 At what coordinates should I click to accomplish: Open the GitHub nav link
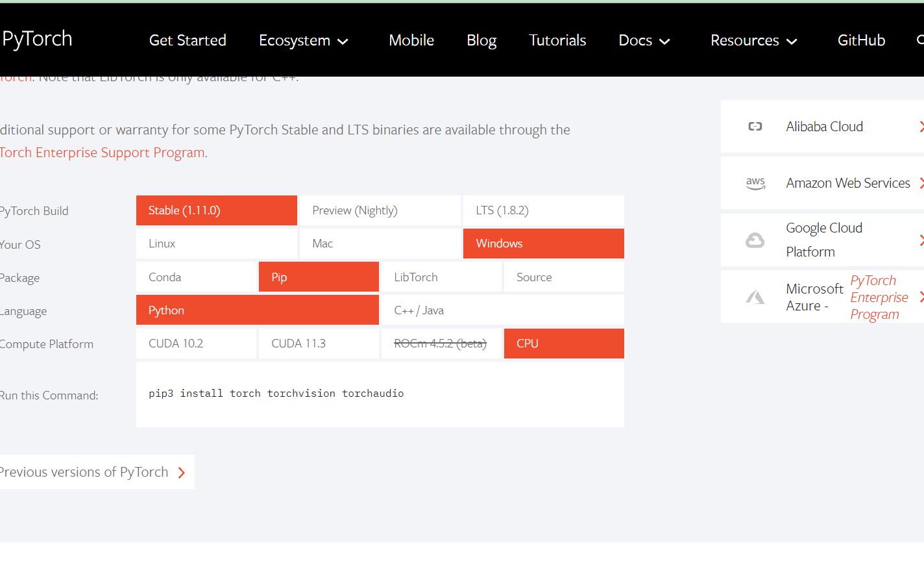(861, 40)
